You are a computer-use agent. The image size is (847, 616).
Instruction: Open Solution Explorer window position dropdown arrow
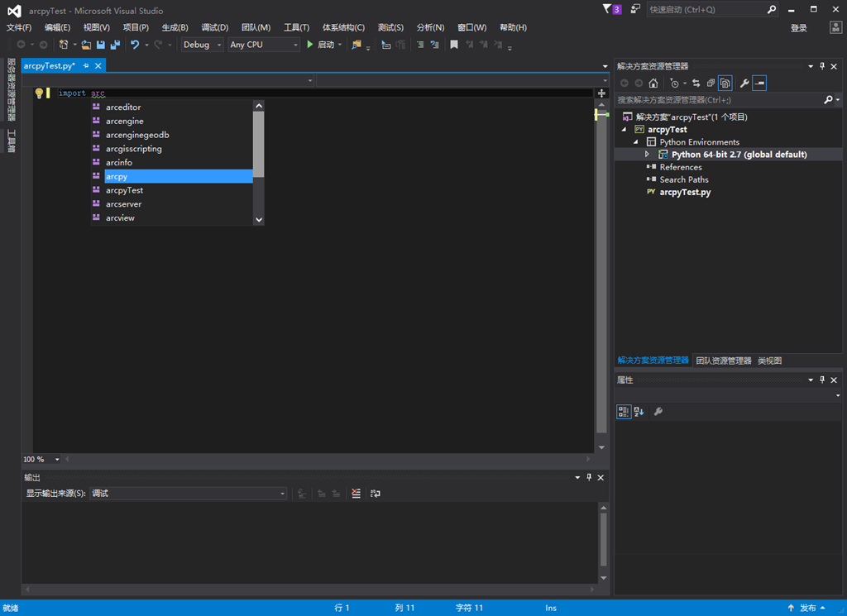811,66
